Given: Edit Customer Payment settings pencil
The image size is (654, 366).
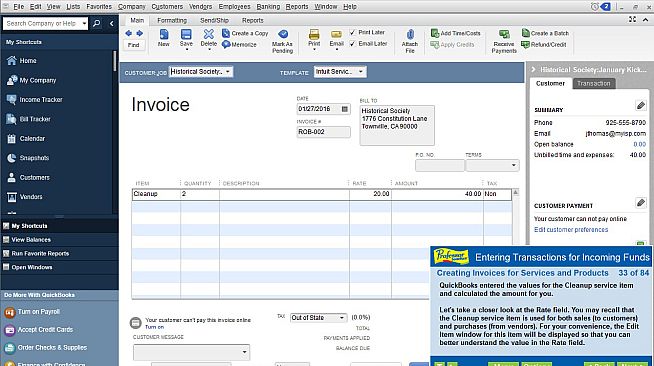Looking at the screenshot, I should pyautogui.click(x=641, y=203).
